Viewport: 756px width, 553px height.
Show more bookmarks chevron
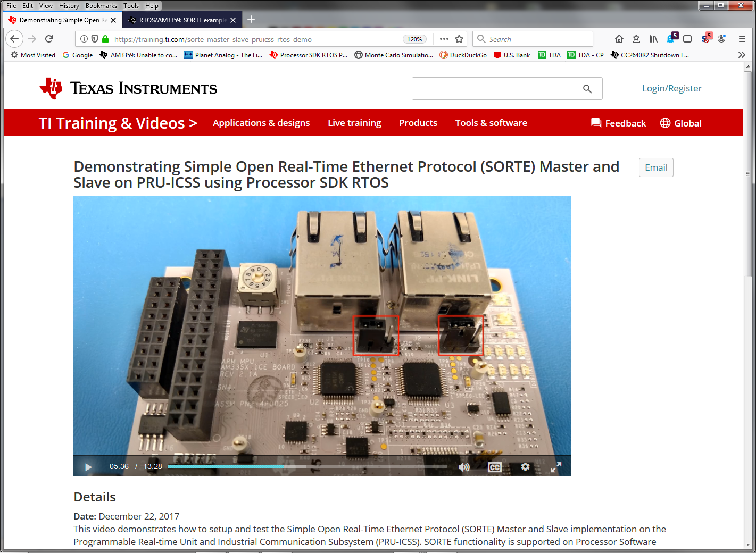[x=742, y=55]
